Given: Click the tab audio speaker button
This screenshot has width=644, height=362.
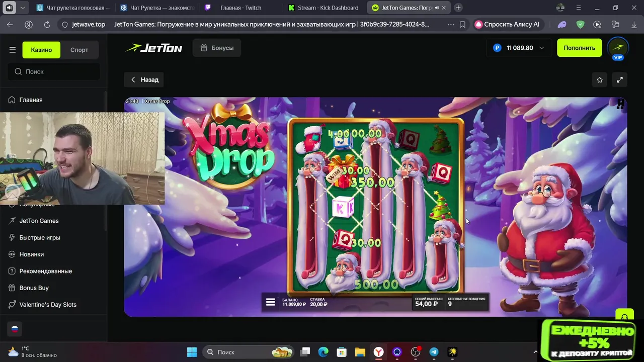Looking at the screenshot, I should pos(9,8).
